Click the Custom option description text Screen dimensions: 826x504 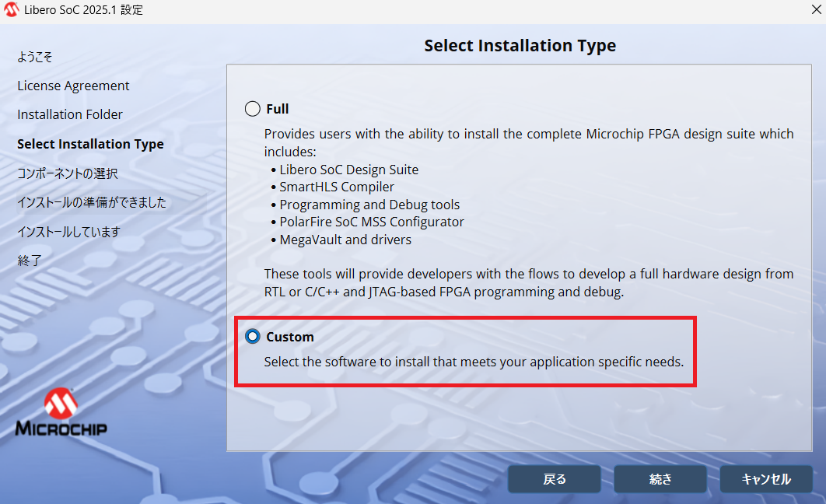coord(474,362)
